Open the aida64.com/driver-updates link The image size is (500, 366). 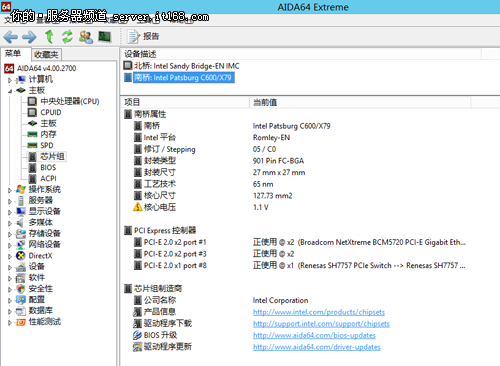pos(316,347)
